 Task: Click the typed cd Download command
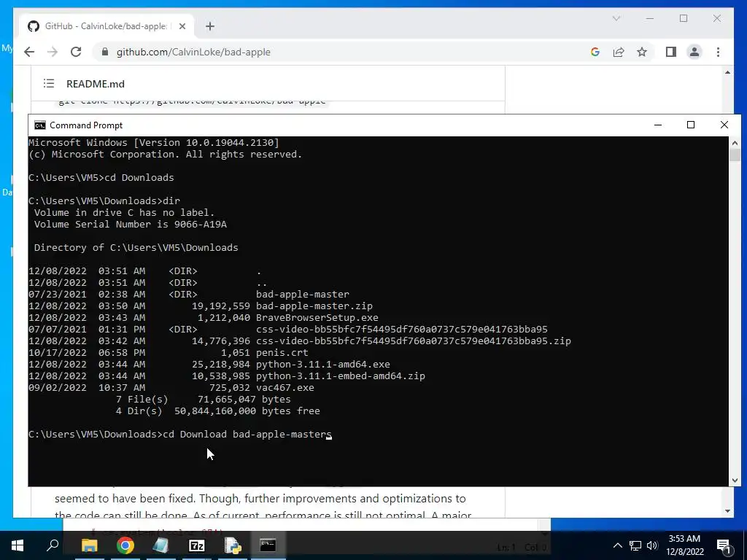247,435
